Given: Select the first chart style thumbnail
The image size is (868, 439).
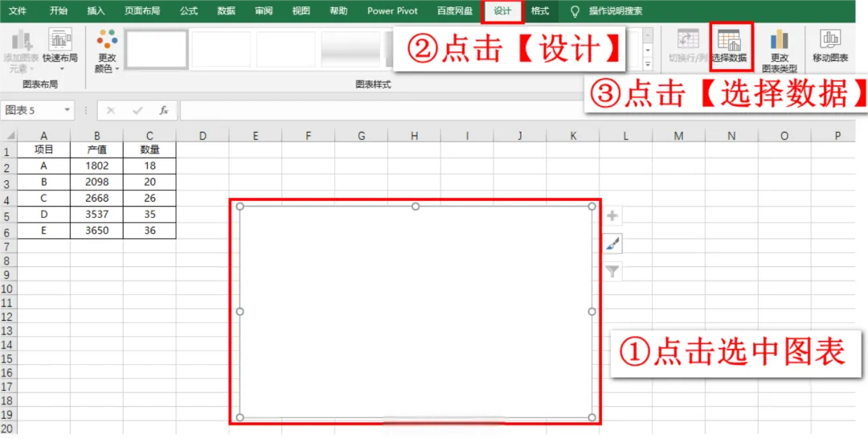Looking at the screenshot, I should [158, 49].
